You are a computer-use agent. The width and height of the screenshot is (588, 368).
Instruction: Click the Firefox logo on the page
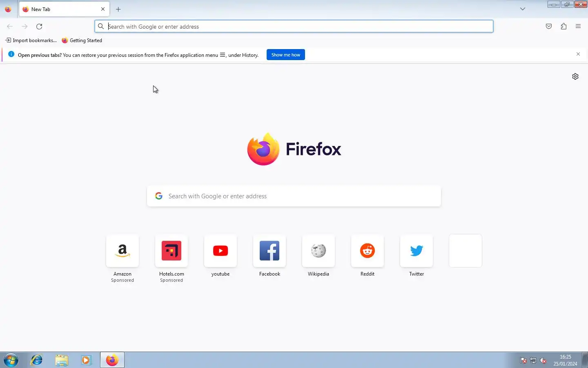click(x=294, y=149)
